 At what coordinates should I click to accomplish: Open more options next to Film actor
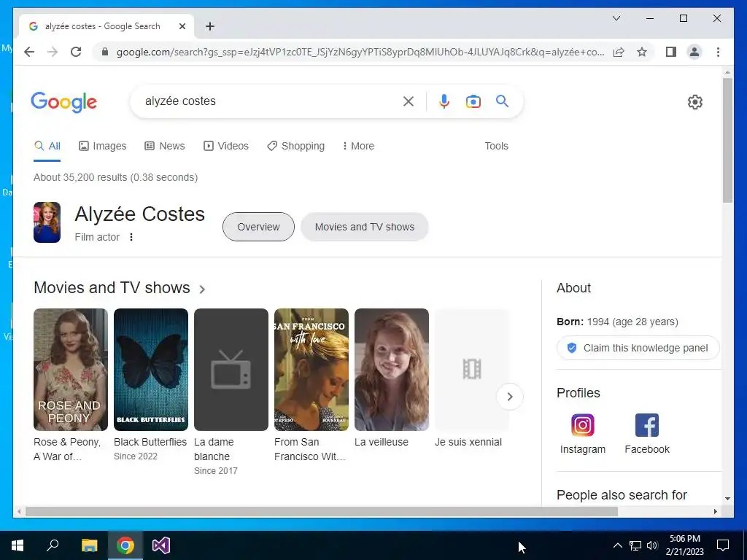click(x=131, y=237)
